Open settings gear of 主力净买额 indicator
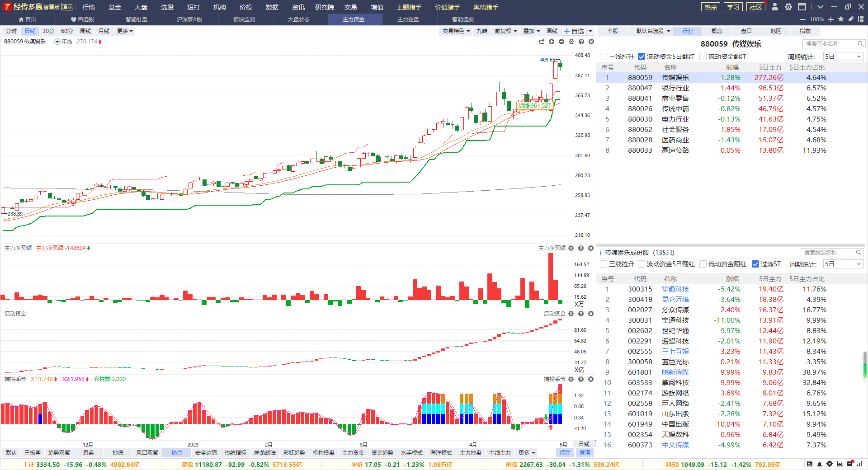Screen dimensions: 868x470 [571, 248]
